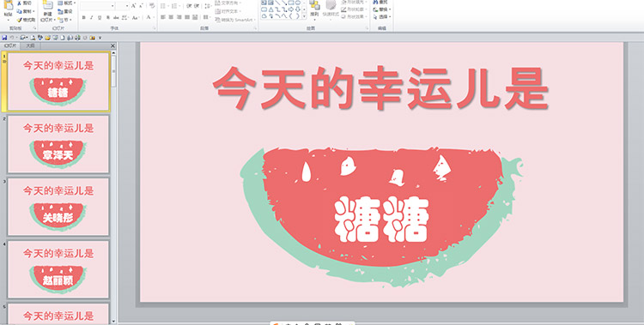This screenshot has width=644, height=325.
Task: Click Convert to SmartArt button
Action: coord(235,20)
